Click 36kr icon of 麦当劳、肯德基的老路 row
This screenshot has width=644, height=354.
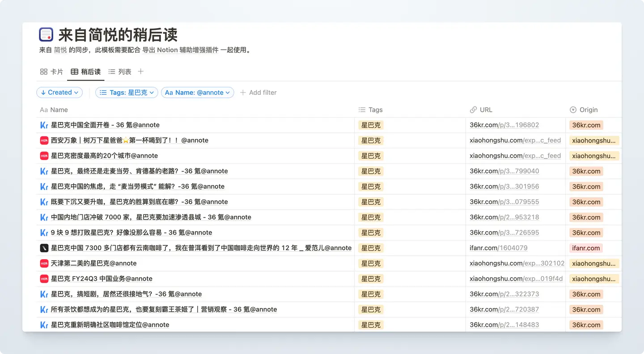pos(44,171)
